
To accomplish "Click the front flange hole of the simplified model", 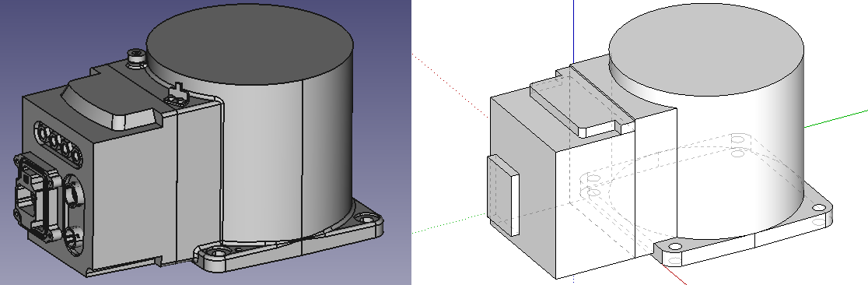I will point(675,246).
